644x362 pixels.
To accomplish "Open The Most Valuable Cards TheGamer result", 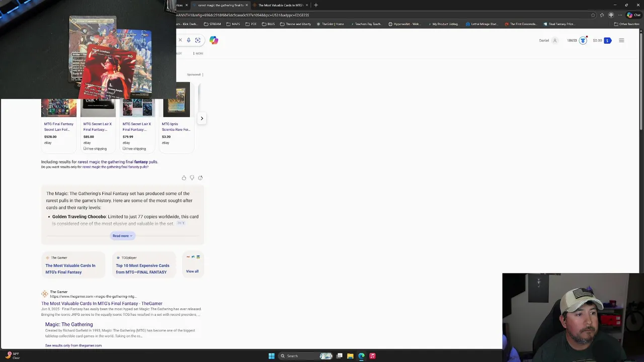I will (x=102, y=304).
